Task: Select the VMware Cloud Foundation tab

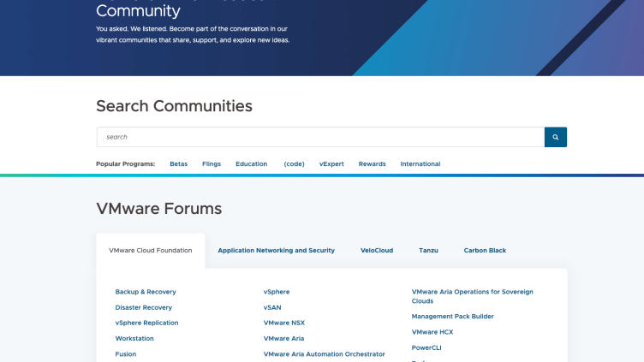Action: pos(151,251)
